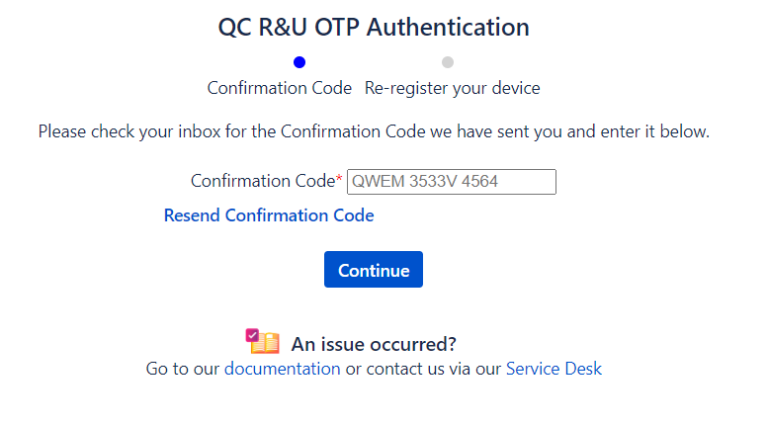
Task: Click the word Authentication in the title
Action: pyautogui.click(x=448, y=27)
